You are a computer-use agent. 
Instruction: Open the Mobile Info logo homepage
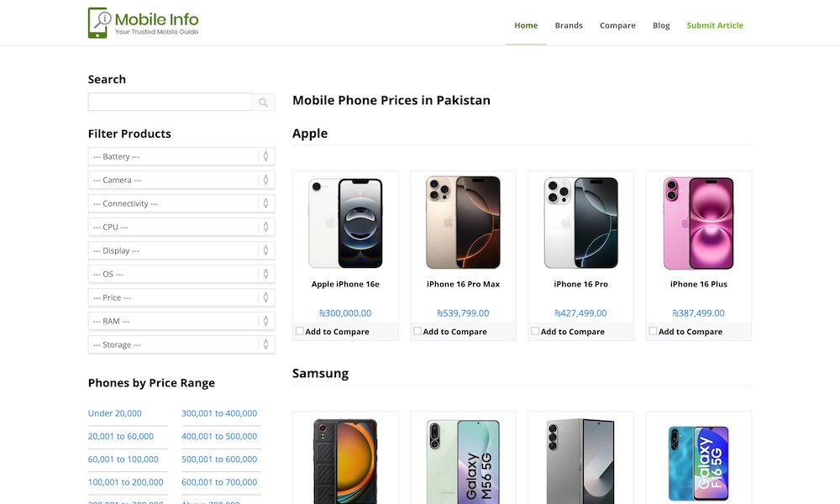click(x=143, y=23)
